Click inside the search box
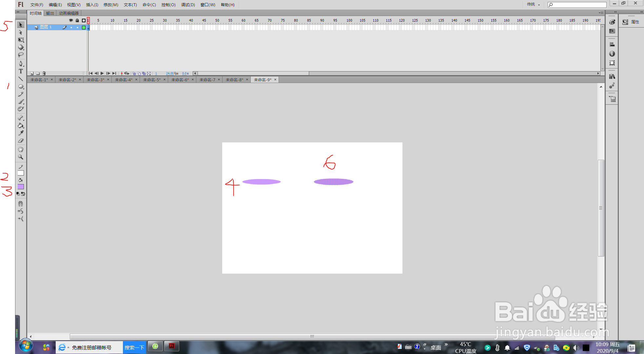The height and width of the screenshot is (354, 644). (577, 5)
